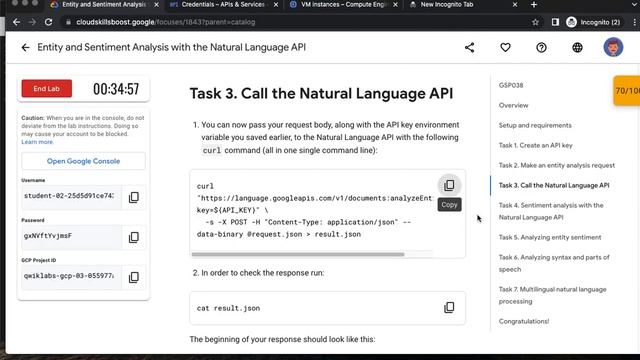
Task: Close the Entity and Sentiment Analysis tab
Action: click(x=156, y=4)
